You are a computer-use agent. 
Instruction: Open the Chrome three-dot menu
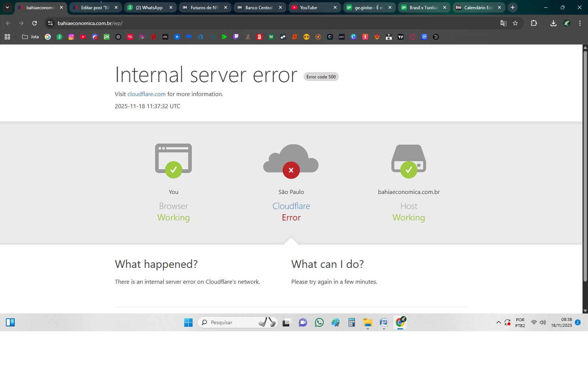[x=580, y=23]
